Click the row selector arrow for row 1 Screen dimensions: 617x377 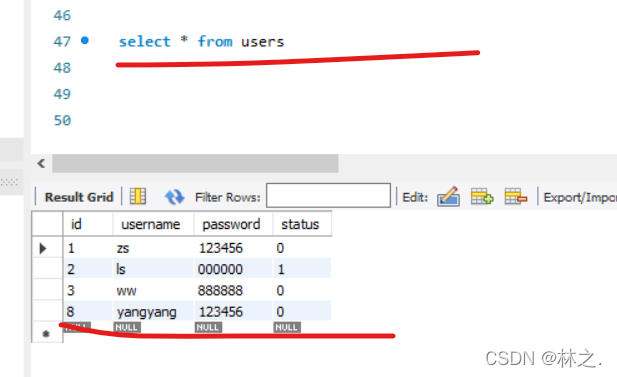tap(43, 248)
